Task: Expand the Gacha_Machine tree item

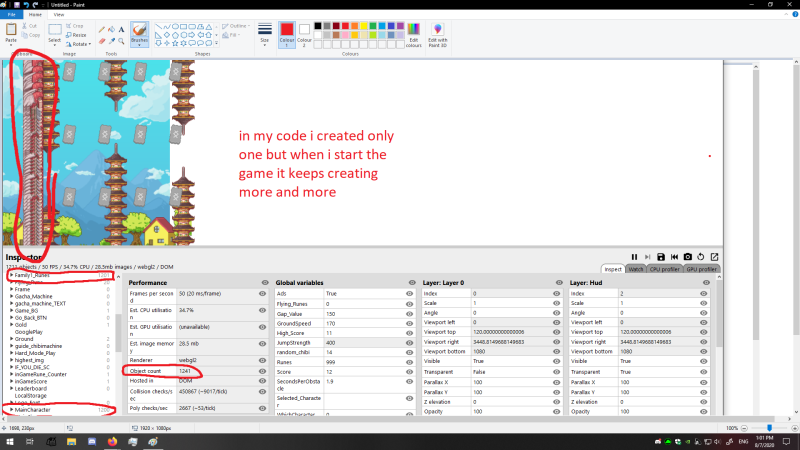Action: pyautogui.click(x=11, y=296)
